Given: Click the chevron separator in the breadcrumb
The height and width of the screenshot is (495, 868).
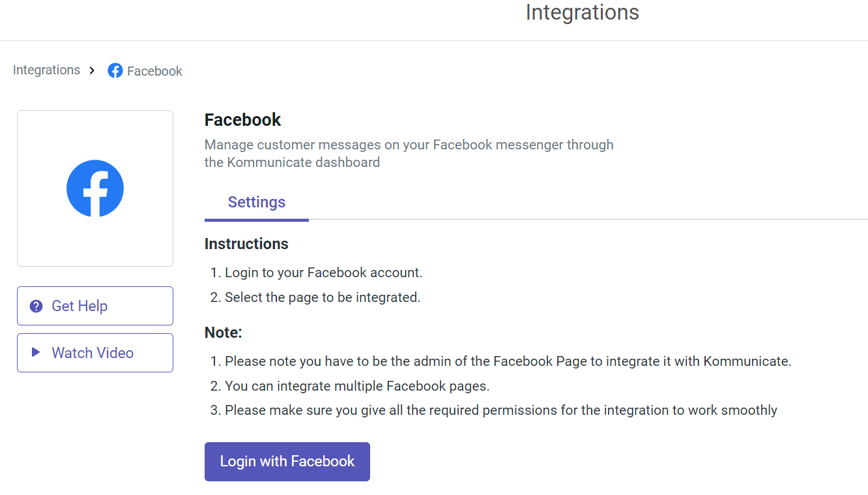Looking at the screenshot, I should (x=92, y=70).
